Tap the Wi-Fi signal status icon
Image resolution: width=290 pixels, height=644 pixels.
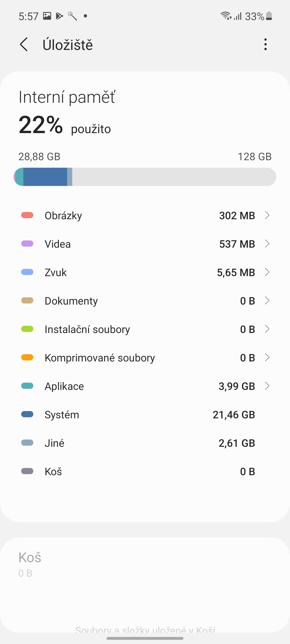226,16
